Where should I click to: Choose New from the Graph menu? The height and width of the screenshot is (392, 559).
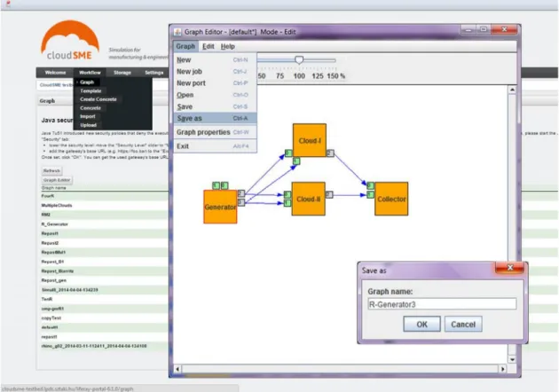(215, 60)
